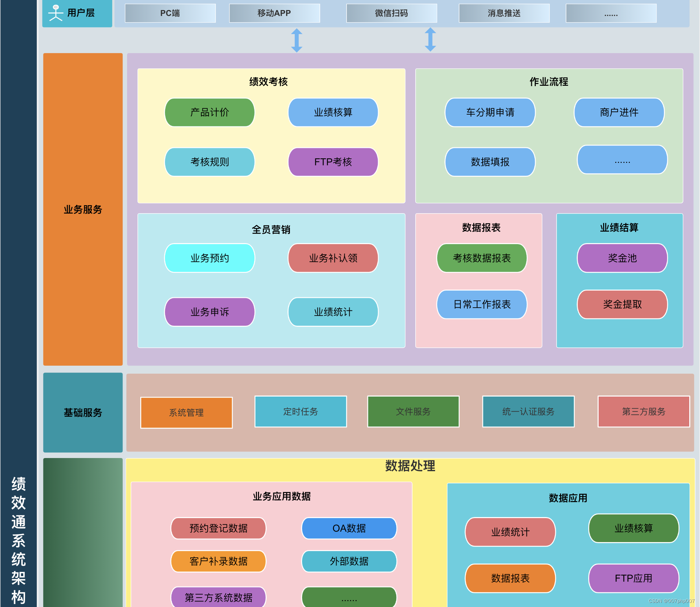Select the 绩效考核 heading
This screenshot has width=700, height=607.
268,82
